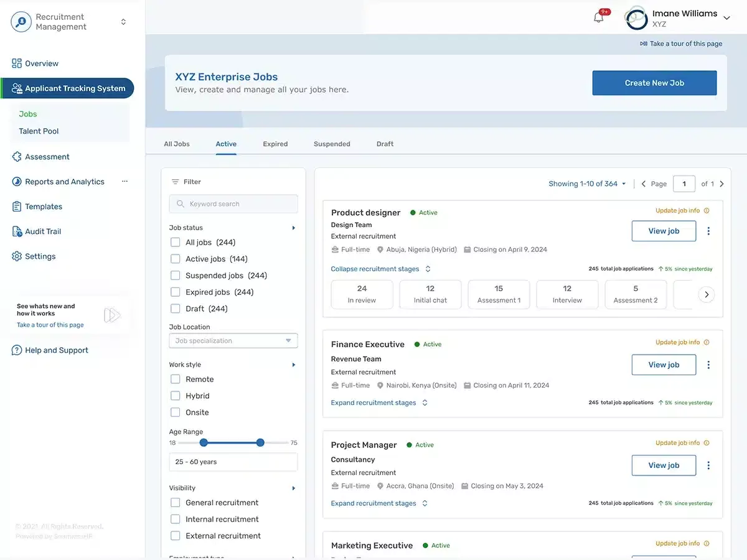The height and width of the screenshot is (560, 747).
Task: Enable the Remote work style checkbox
Action: 176,379
